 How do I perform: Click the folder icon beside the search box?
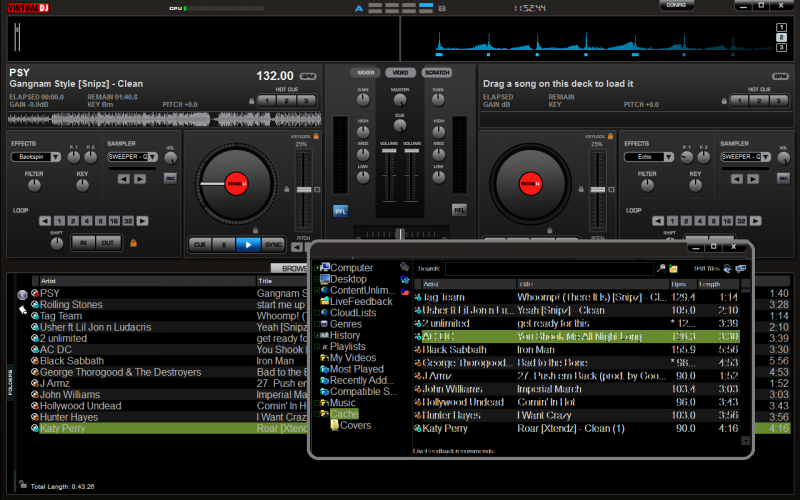(673, 269)
